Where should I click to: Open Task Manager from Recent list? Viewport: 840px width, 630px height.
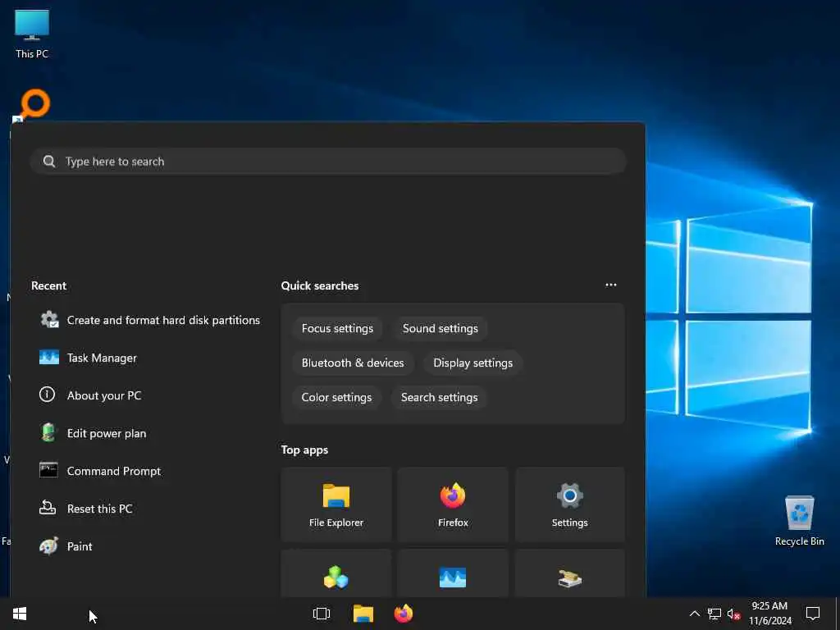tap(89, 358)
